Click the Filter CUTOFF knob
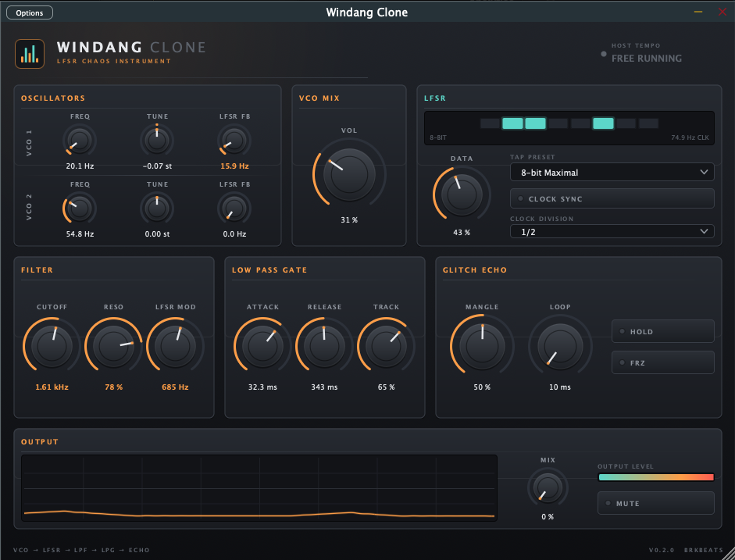Image resolution: width=735 pixels, height=560 pixels. (x=52, y=346)
